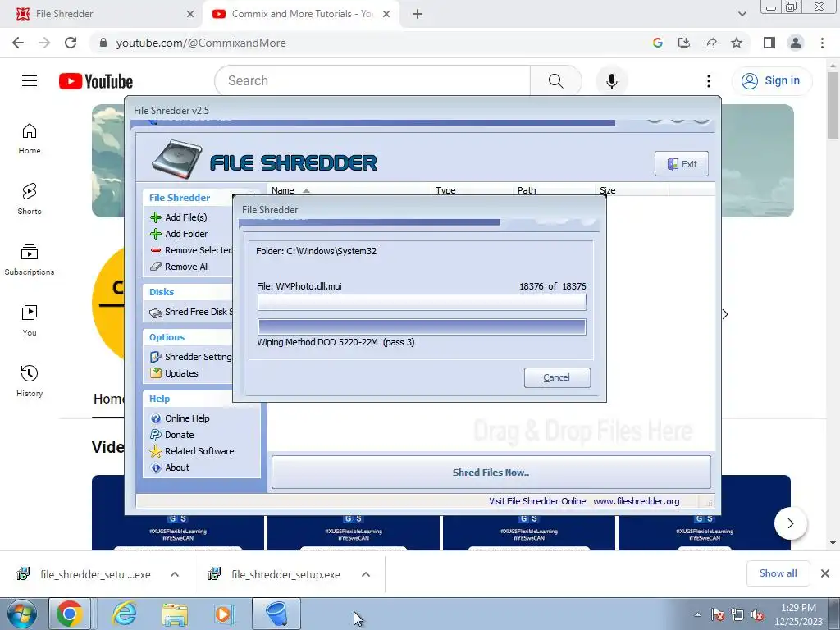Sort file list by Name column

pos(349,190)
